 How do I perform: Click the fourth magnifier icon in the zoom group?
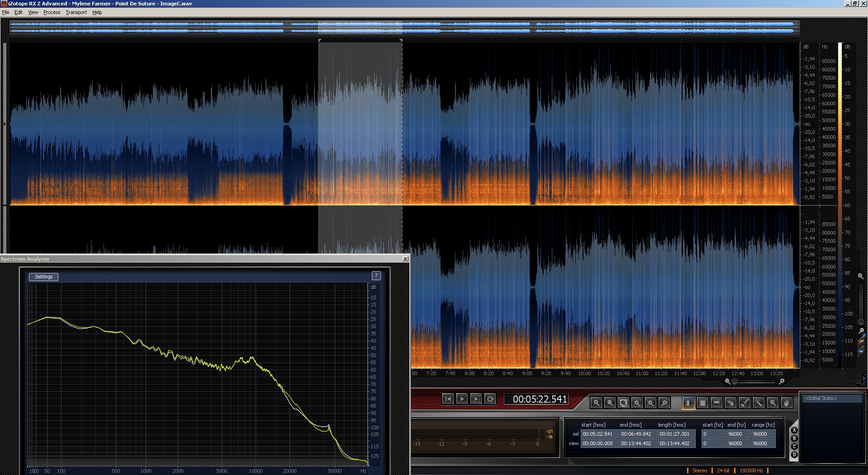[x=637, y=403]
